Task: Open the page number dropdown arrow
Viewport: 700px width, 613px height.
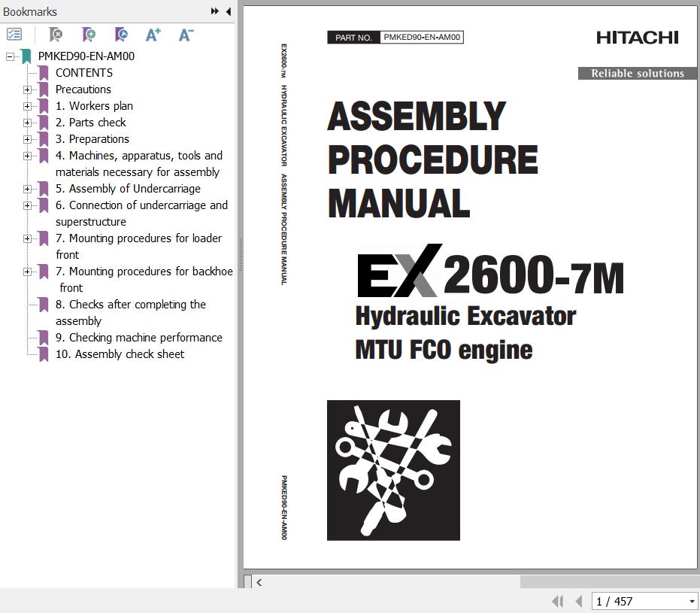Action: [692, 602]
